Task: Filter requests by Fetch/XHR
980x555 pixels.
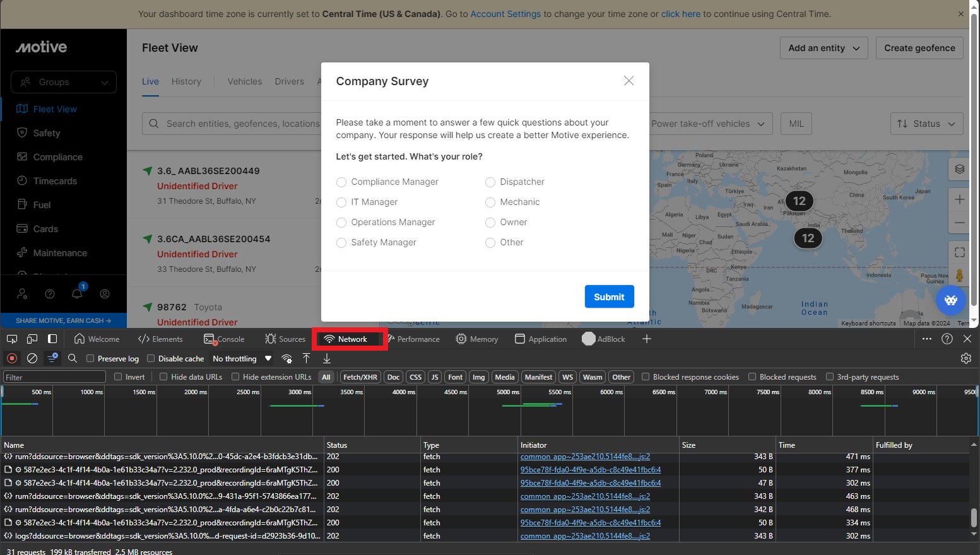Action: (x=360, y=377)
